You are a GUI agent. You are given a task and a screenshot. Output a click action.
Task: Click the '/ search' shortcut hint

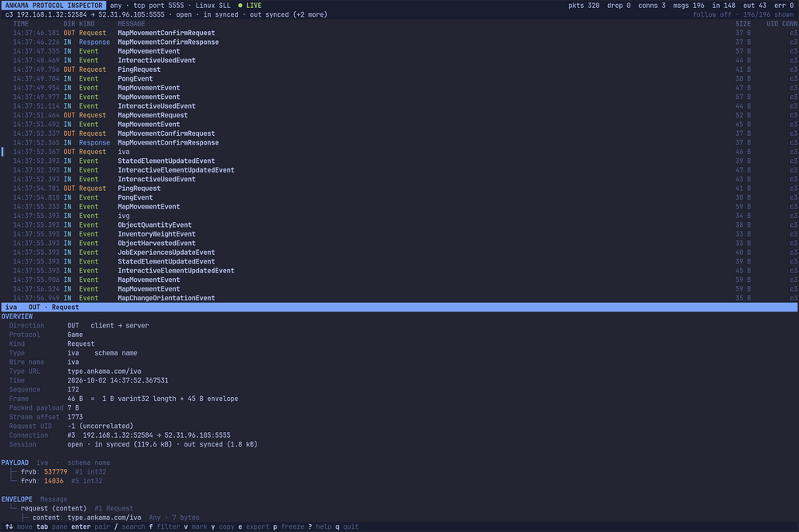pyautogui.click(x=129, y=527)
